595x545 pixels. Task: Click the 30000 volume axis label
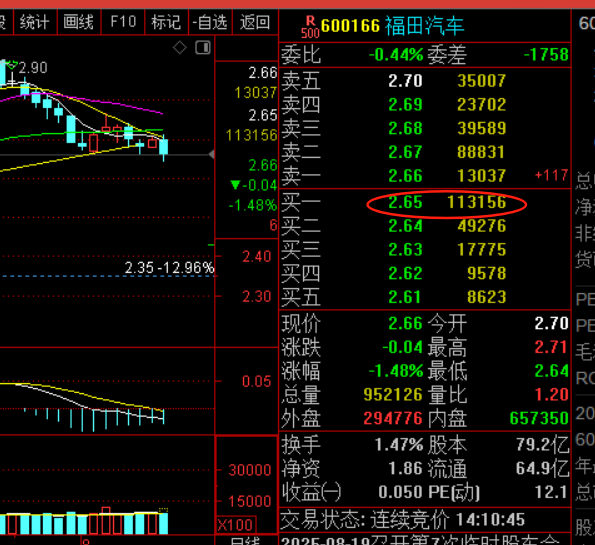(250, 470)
